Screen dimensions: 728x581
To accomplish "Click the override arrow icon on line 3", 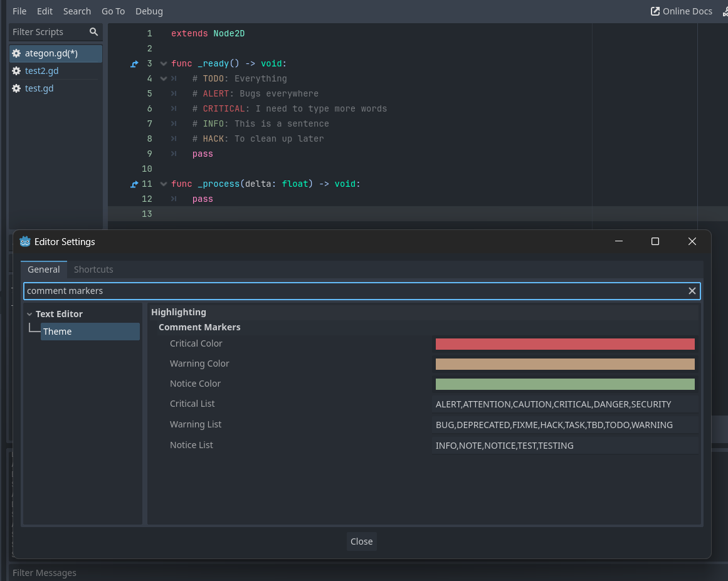I will [x=134, y=64].
